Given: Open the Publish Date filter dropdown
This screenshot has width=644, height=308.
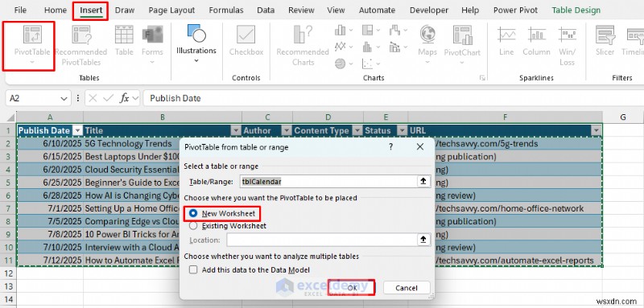Looking at the screenshot, I should pos(77,131).
